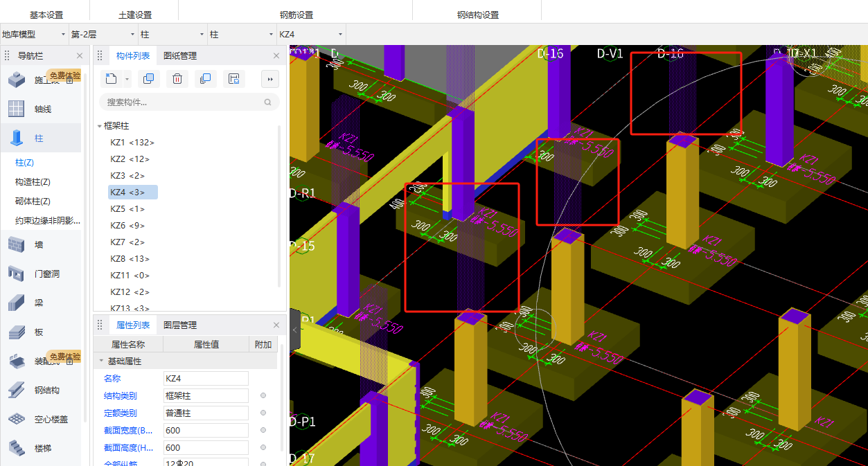
Task: Switch to the 图纸管理 tab
Action: click(180, 55)
